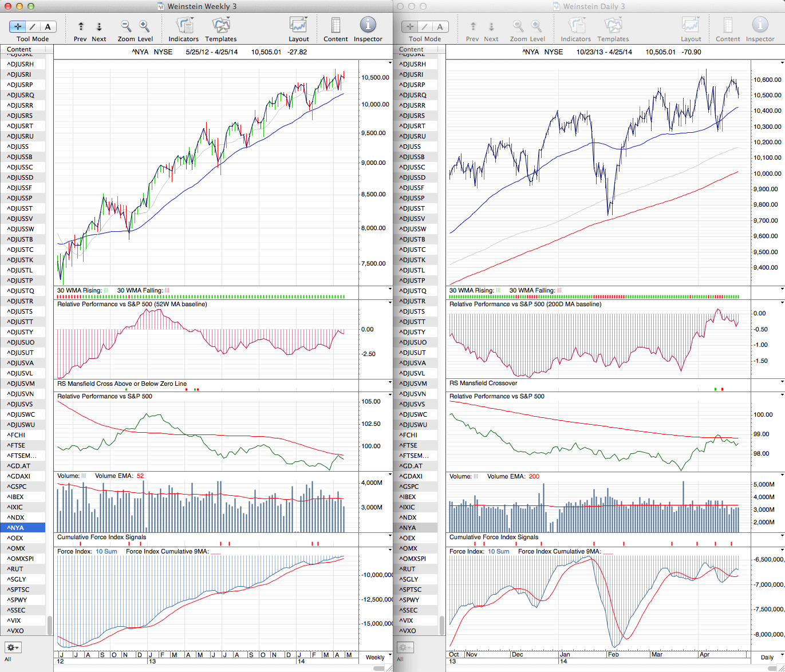Click Prev arrow in Weekly window toolbar
Screen dimensions: 785x672
click(81, 26)
